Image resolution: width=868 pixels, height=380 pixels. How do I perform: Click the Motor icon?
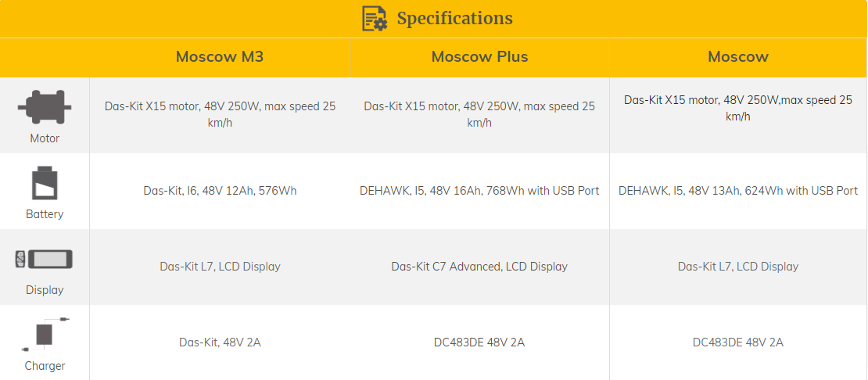pyautogui.click(x=45, y=107)
